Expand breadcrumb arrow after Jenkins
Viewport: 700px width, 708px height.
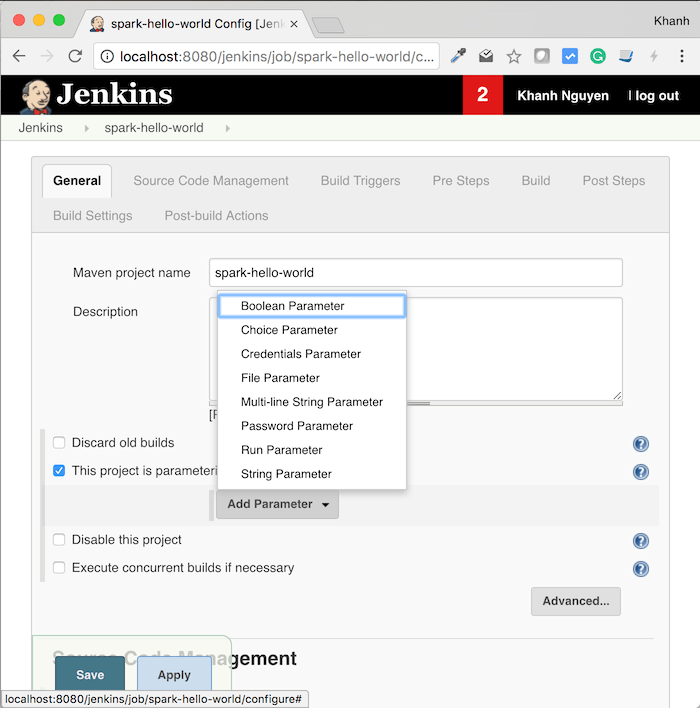(x=87, y=128)
